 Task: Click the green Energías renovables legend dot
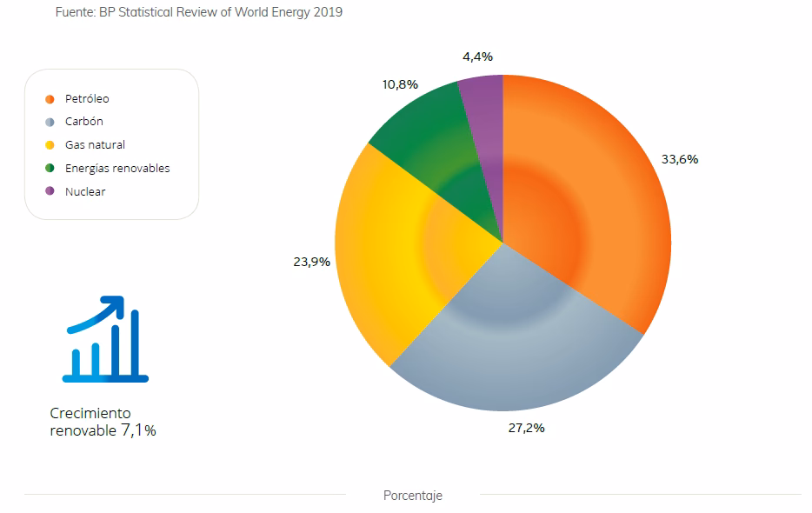point(50,169)
